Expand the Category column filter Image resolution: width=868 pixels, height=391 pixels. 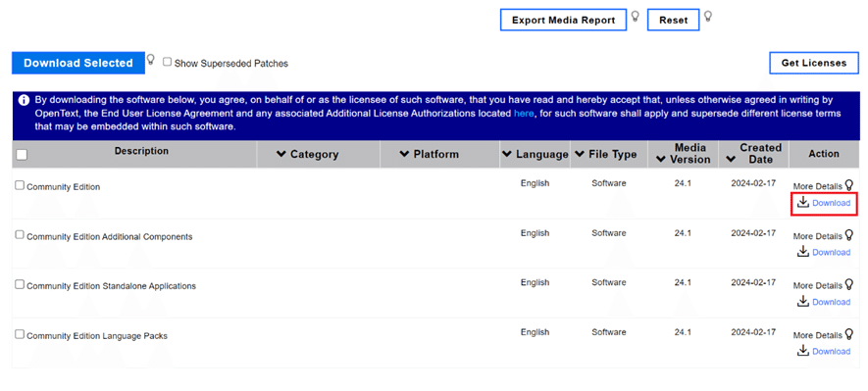pyautogui.click(x=281, y=154)
